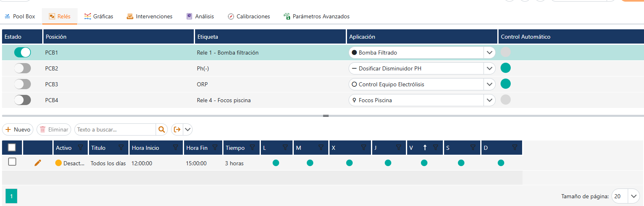Click the export icon button

tap(177, 129)
